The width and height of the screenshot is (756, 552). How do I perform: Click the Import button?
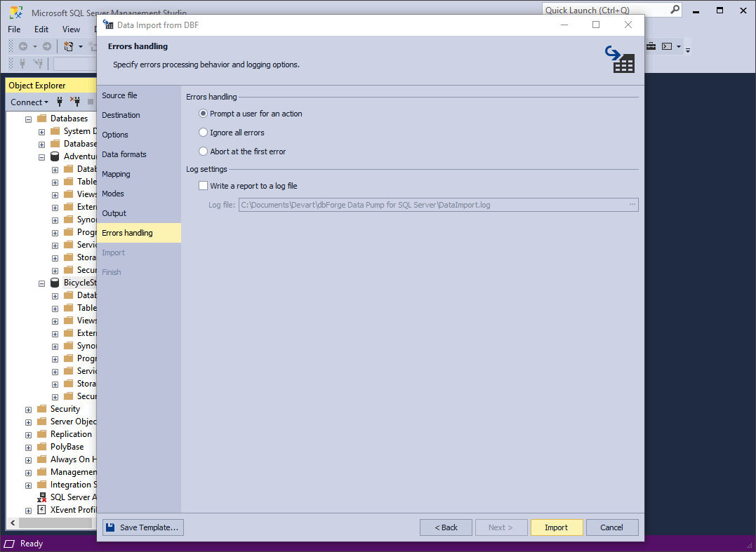[556, 527]
